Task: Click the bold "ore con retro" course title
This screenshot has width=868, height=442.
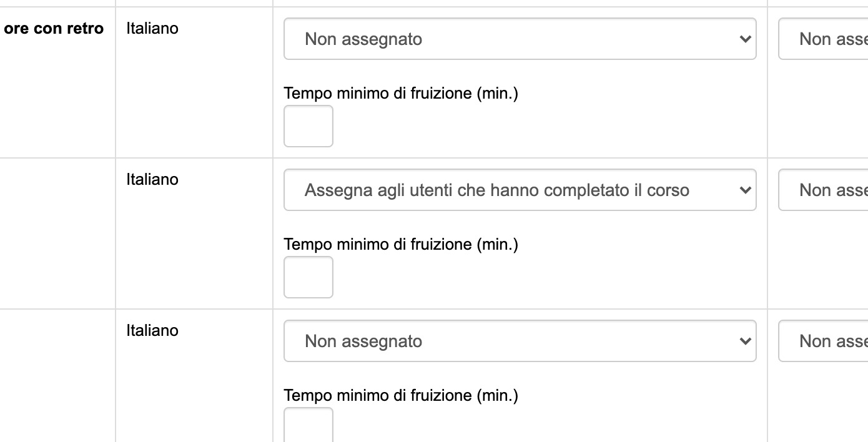Action: 54,29
